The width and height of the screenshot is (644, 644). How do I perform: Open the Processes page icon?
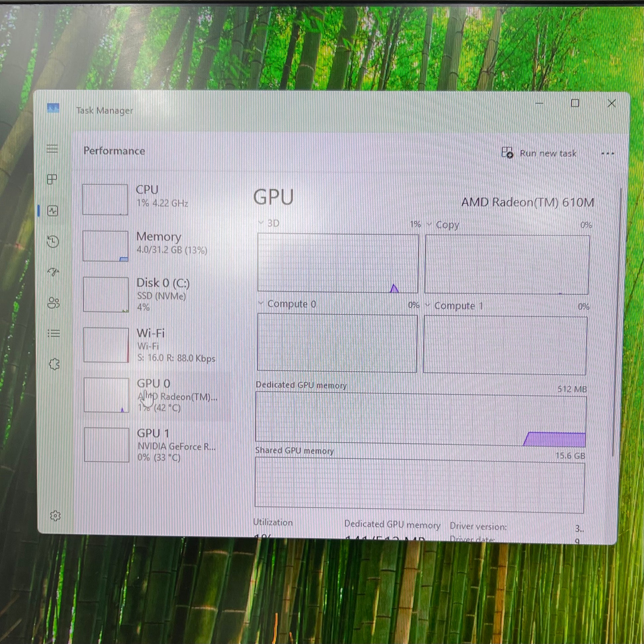click(x=52, y=179)
